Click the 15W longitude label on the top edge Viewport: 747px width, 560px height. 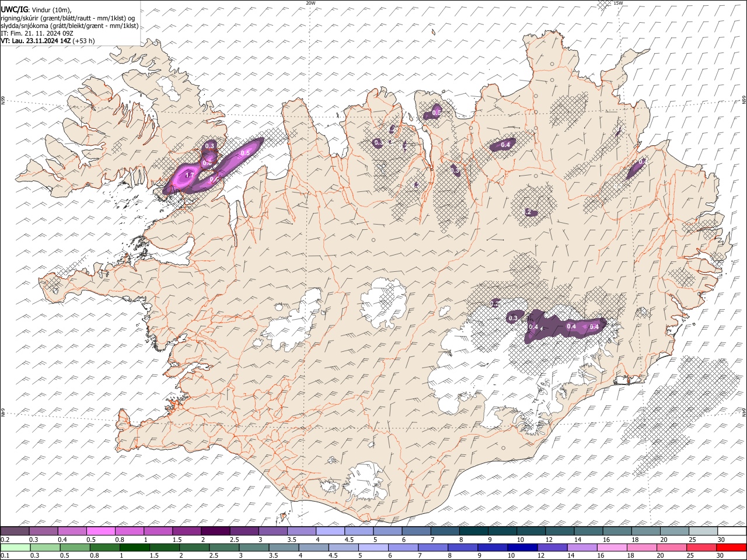618,3
